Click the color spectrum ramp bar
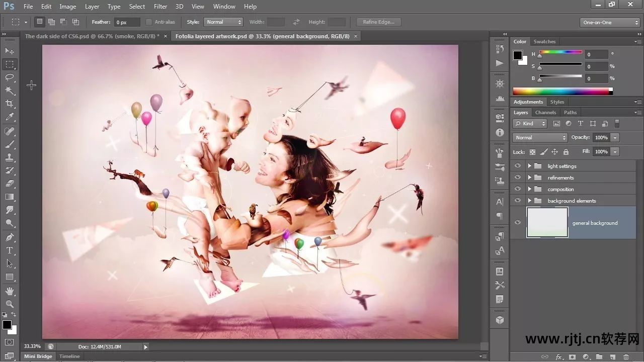This screenshot has width=644, height=362. pyautogui.click(x=561, y=92)
